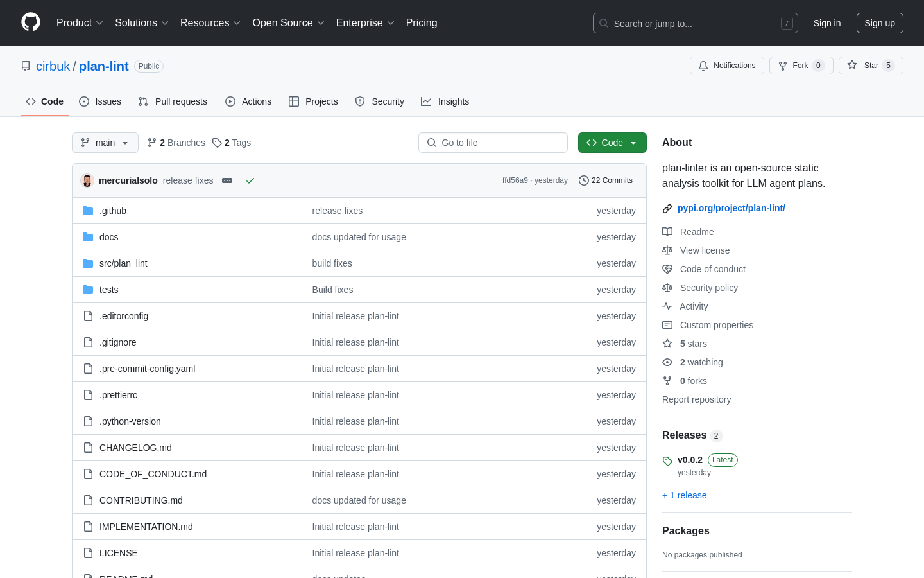Expand the Open Source menu
Image resolution: width=924 pixels, height=578 pixels.
pyautogui.click(x=289, y=23)
